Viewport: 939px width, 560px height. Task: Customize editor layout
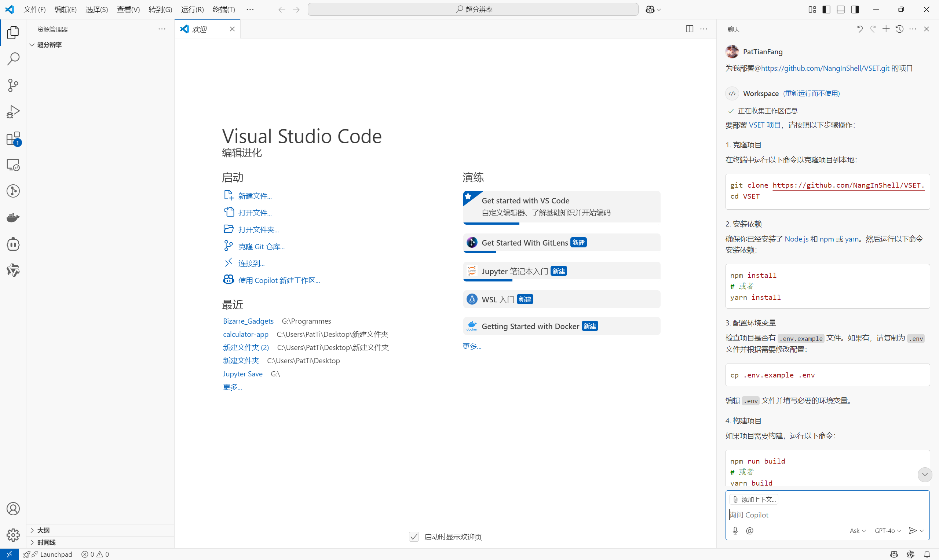point(812,10)
